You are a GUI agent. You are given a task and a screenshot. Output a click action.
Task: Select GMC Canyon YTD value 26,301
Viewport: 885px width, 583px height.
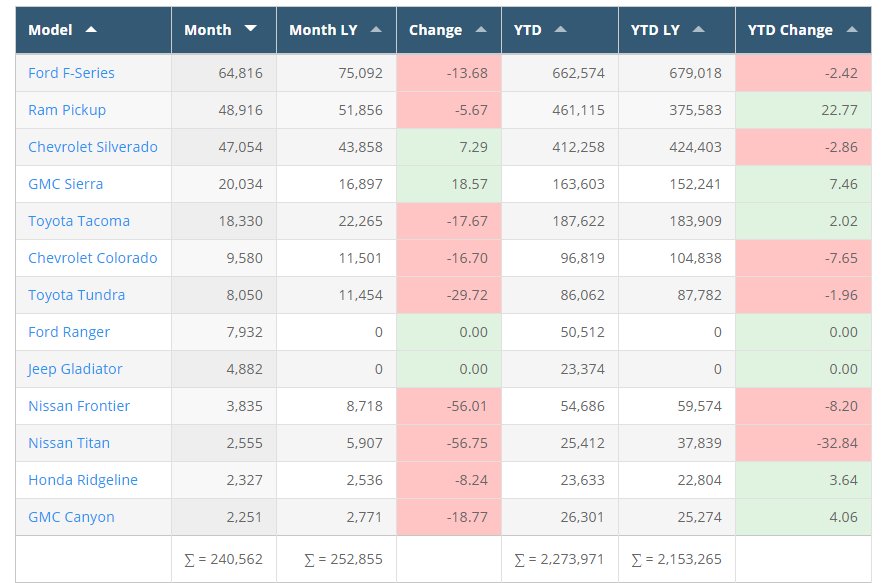[582, 517]
